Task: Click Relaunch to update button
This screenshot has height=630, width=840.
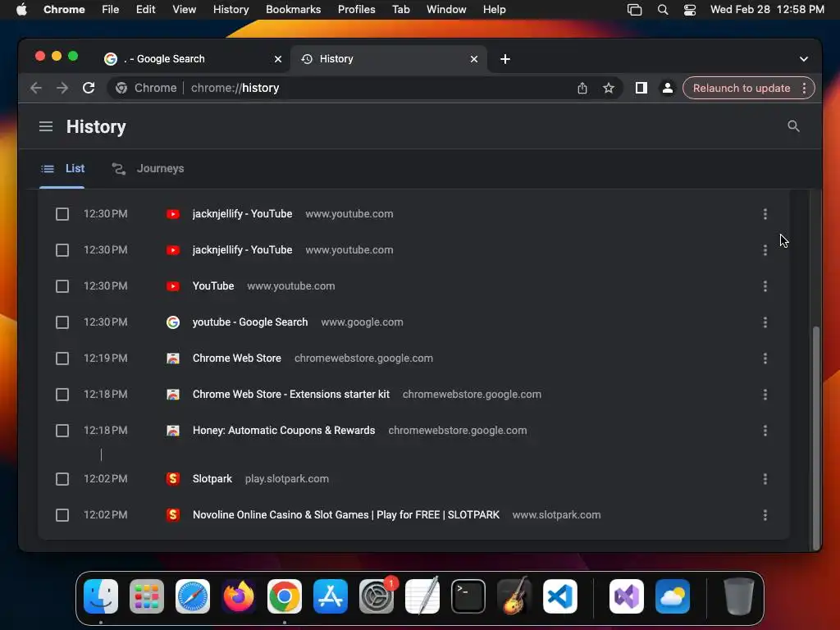Action: click(742, 89)
